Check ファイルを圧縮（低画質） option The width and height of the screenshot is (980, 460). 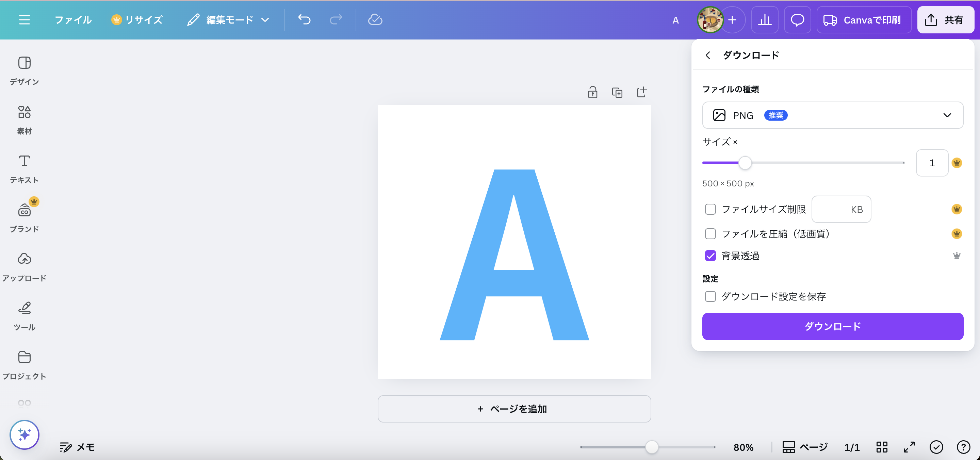710,234
